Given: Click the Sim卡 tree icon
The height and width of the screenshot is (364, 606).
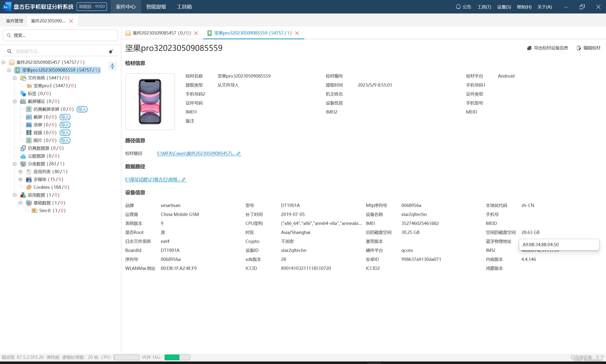Looking at the screenshot, I should [x=34, y=211].
